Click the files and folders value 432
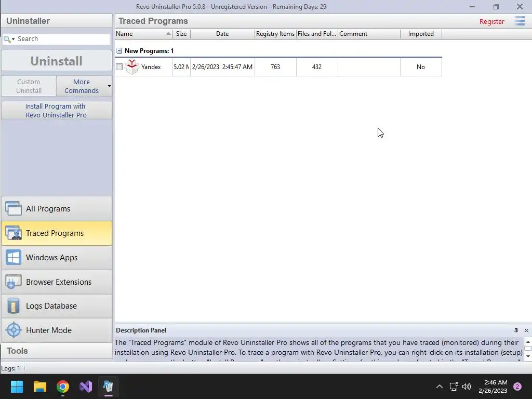532x399 pixels. pos(316,67)
